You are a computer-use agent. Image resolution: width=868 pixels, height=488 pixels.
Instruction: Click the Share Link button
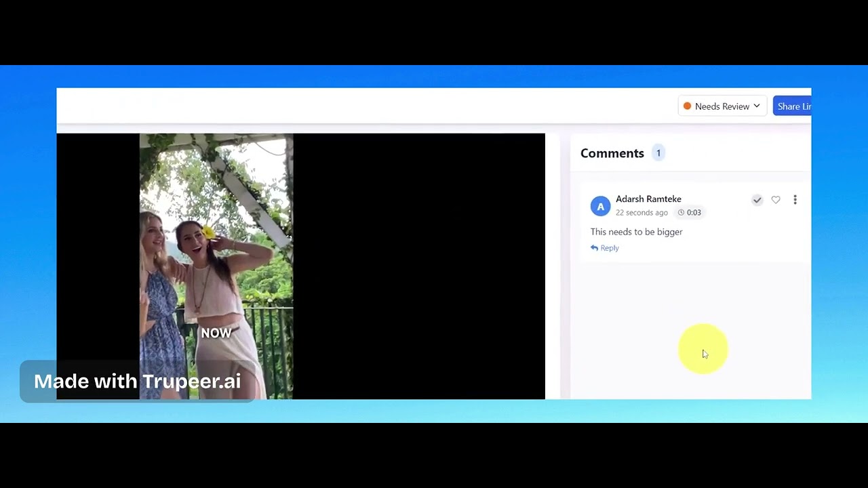pyautogui.click(x=792, y=106)
